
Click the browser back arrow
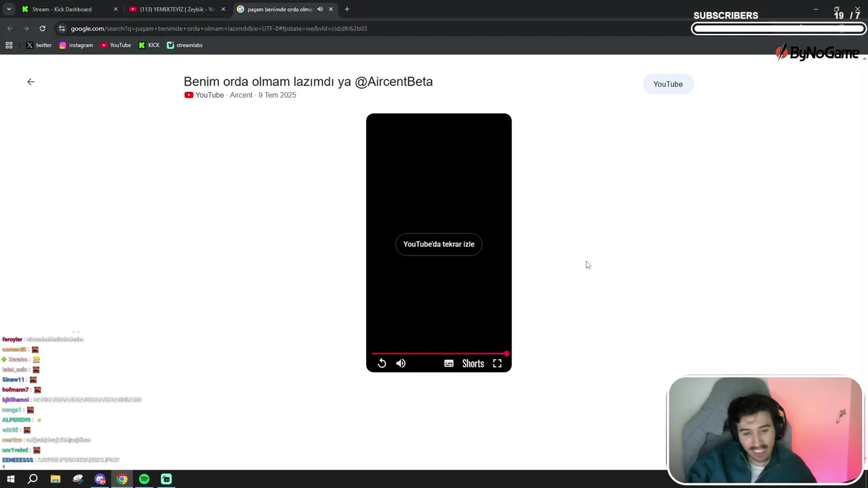point(9,28)
